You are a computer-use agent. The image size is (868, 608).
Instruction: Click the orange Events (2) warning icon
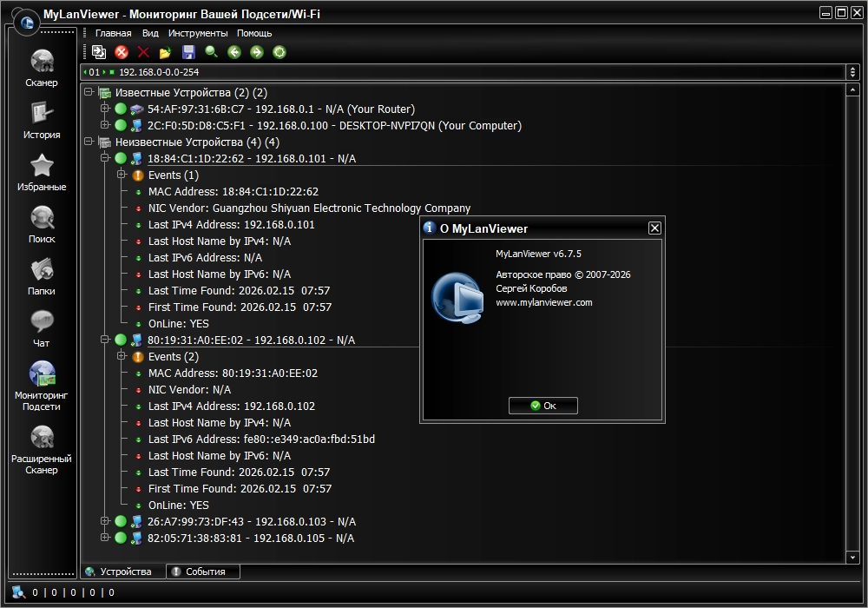138,357
